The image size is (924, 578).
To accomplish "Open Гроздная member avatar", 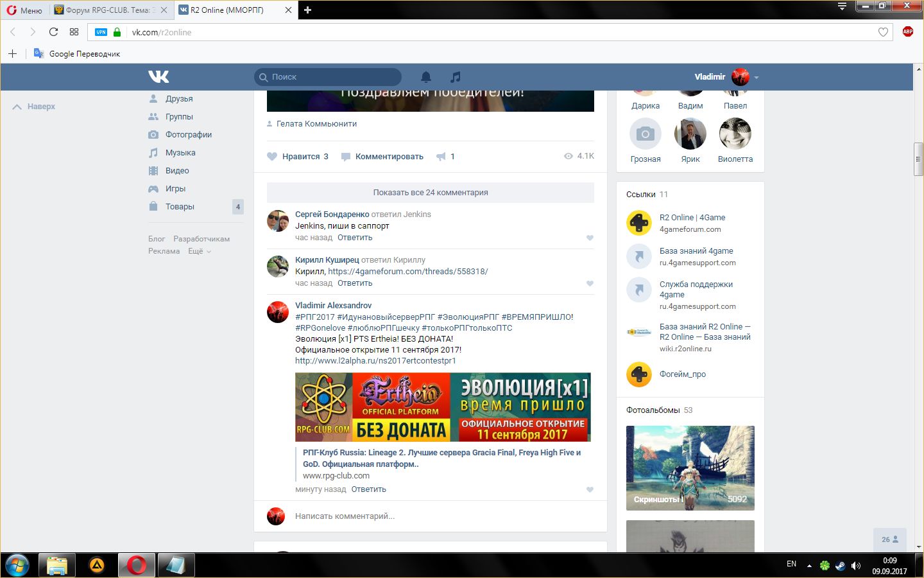I will [646, 134].
